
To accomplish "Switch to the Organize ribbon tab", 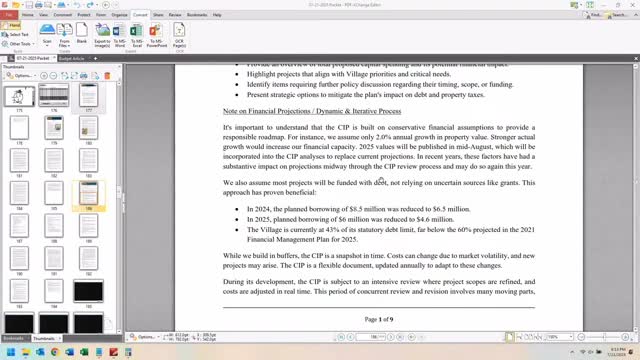I will 119,15.
